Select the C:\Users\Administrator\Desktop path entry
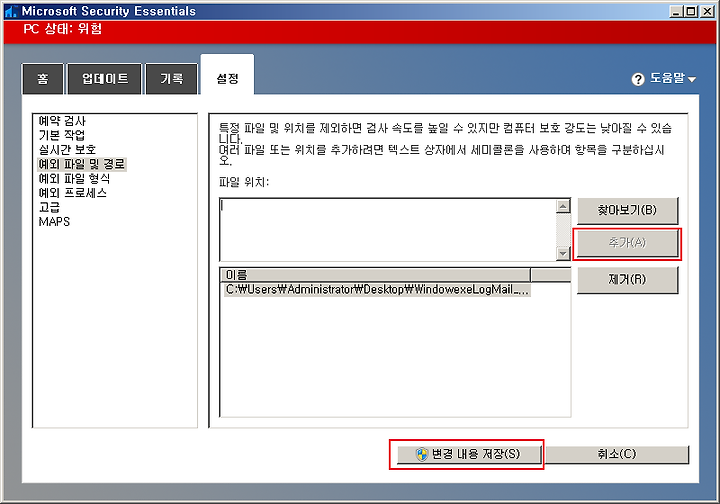This screenshot has height=504, width=720. (377, 290)
